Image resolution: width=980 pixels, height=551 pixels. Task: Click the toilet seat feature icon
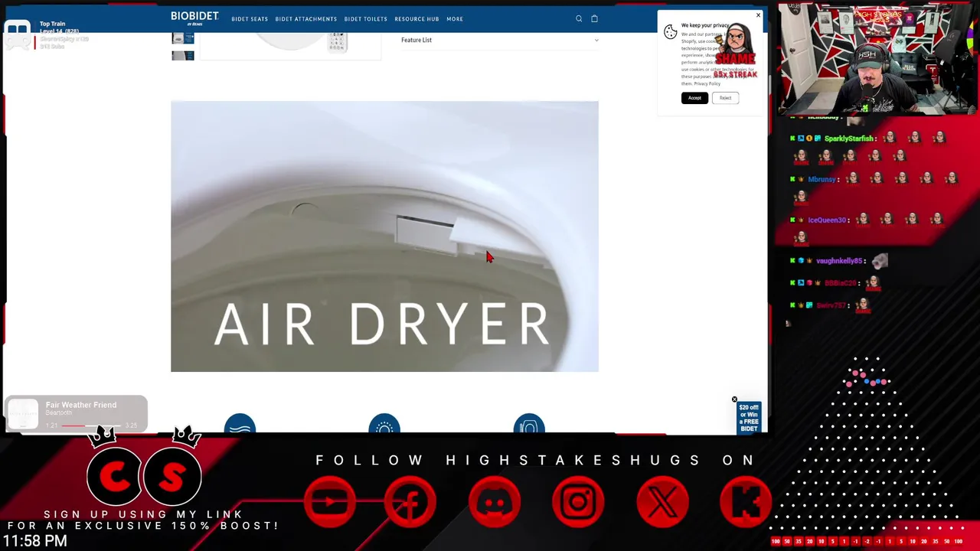click(529, 425)
